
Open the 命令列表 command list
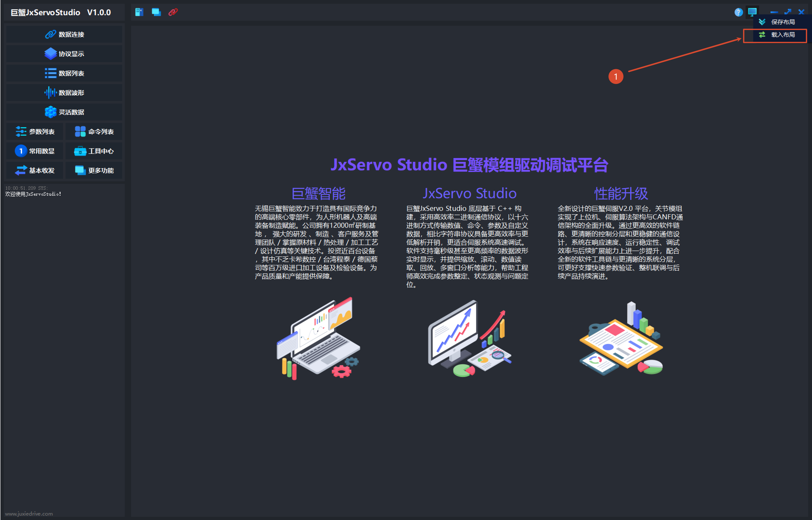[x=94, y=131]
